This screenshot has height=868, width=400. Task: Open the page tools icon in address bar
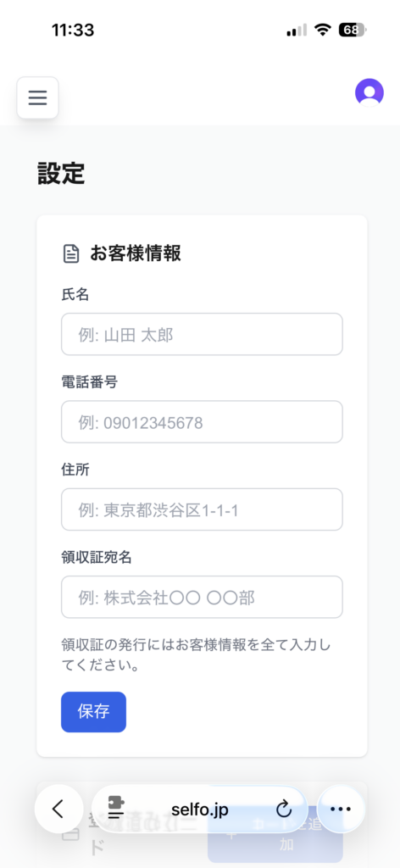(x=117, y=809)
